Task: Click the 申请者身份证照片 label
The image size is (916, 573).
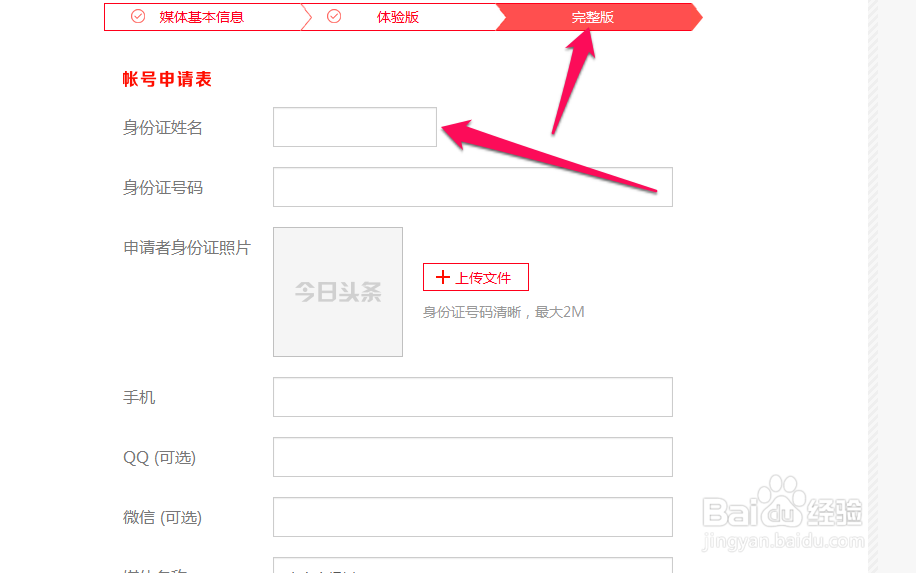Action: point(186,248)
